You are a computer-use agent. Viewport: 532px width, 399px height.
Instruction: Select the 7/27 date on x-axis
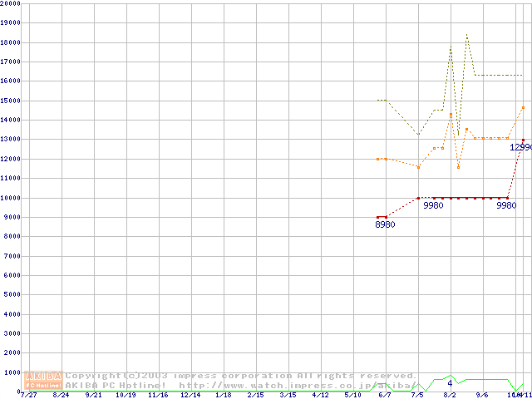(x=28, y=395)
